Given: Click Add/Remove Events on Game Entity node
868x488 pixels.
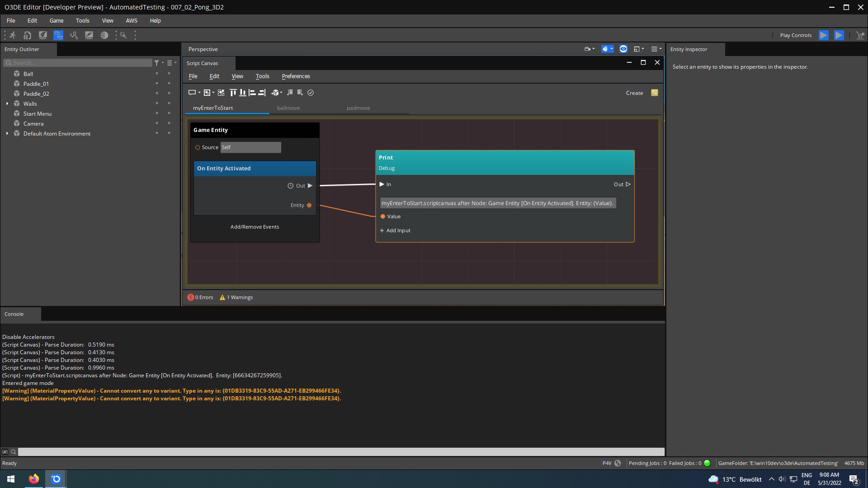Looking at the screenshot, I should point(255,226).
